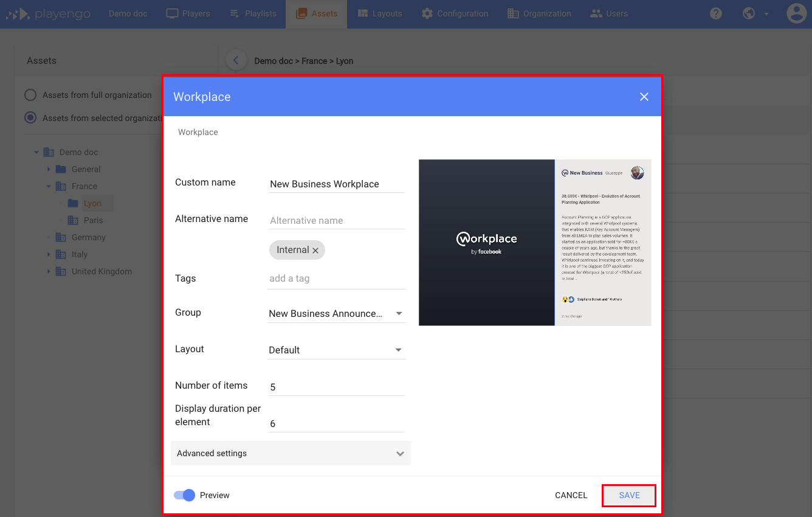Expand the General tree node
Screen dimensions: 812x517
click(x=49, y=169)
